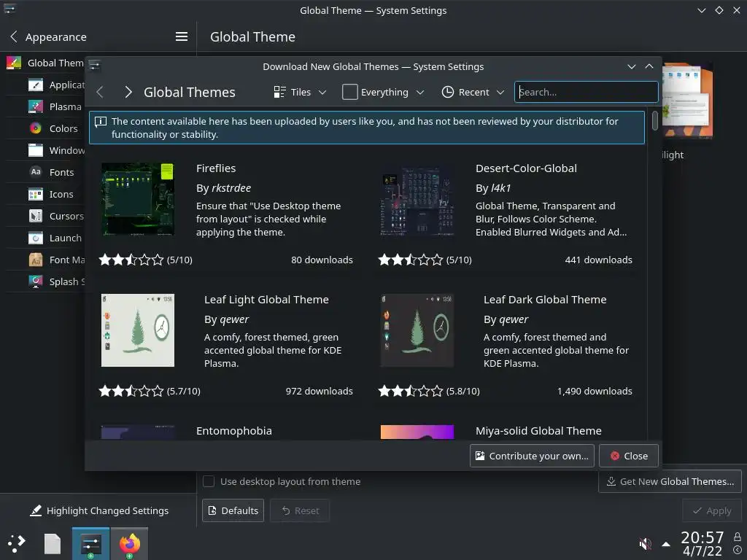Click the small tray icon below the lock
Image resolution: width=747 pixels, height=560 pixels.
coord(737,551)
